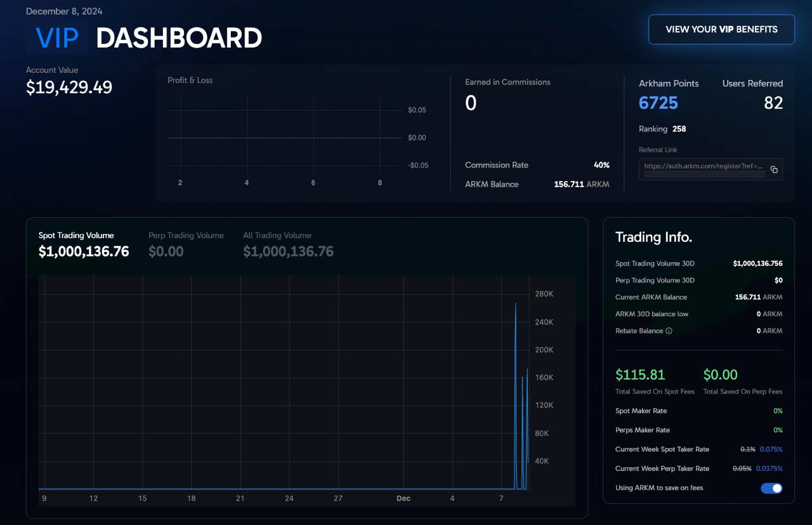Click the December 8, 2024 date label
Screen dimensions: 812x525
coord(64,11)
